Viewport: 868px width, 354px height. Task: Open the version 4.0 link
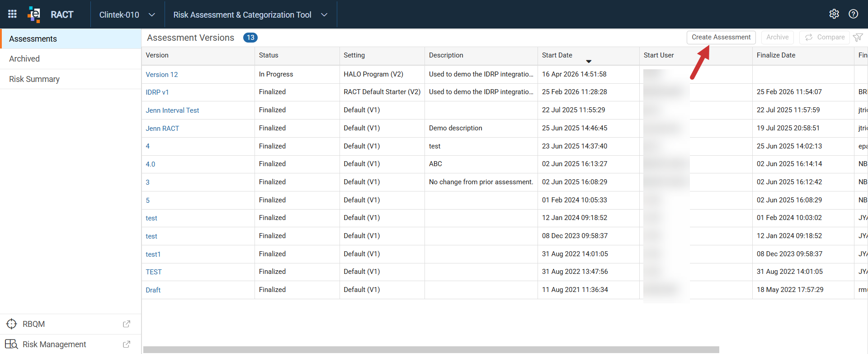coord(151,164)
